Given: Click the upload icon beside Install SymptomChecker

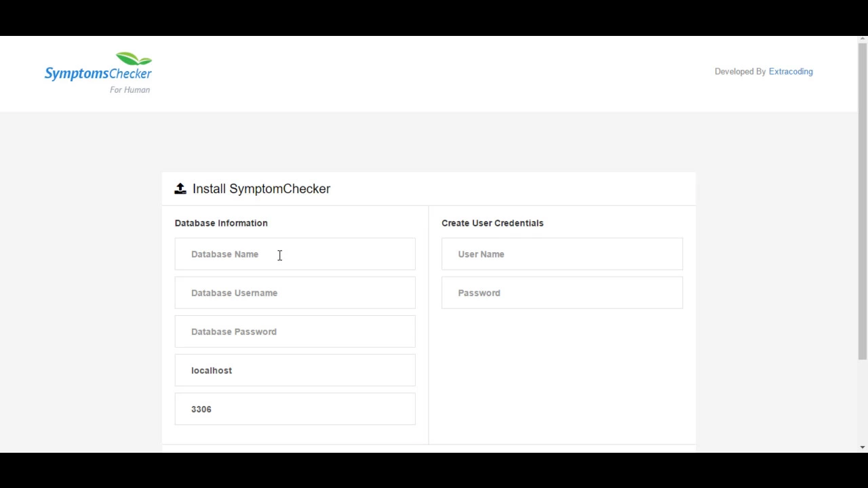Looking at the screenshot, I should [180, 189].
